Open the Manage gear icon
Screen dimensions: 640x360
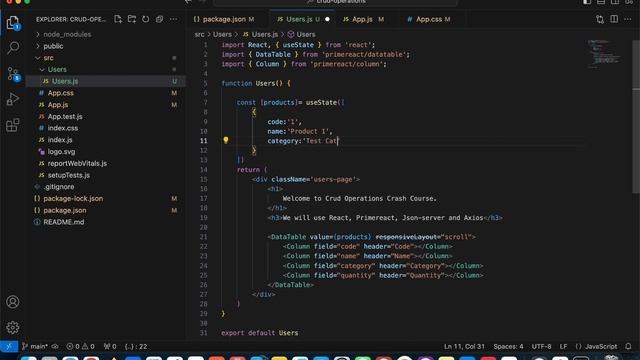pyautogui.click(x=13, y=327)
